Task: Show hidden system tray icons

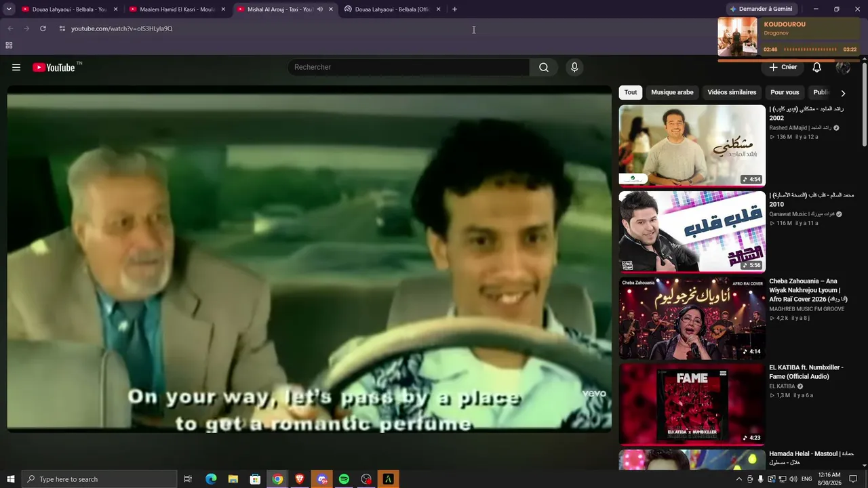Action: click(x=738, y=479)
